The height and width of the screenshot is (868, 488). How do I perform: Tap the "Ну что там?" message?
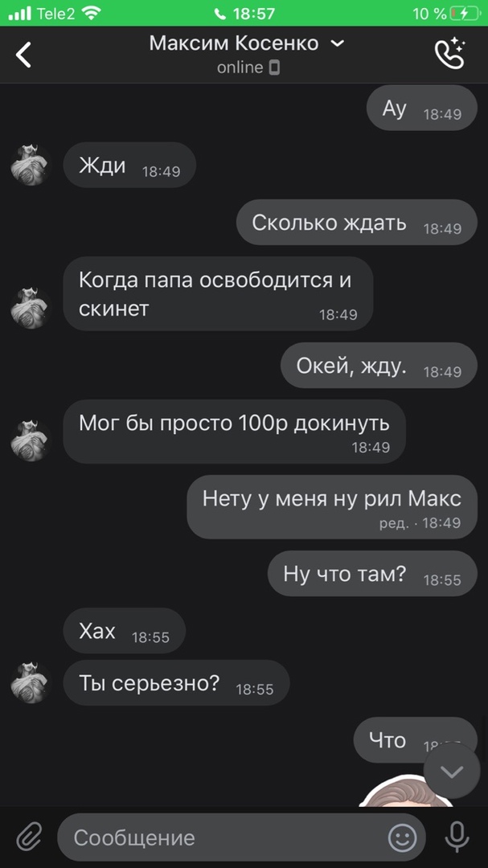click(x=372, y=574)
